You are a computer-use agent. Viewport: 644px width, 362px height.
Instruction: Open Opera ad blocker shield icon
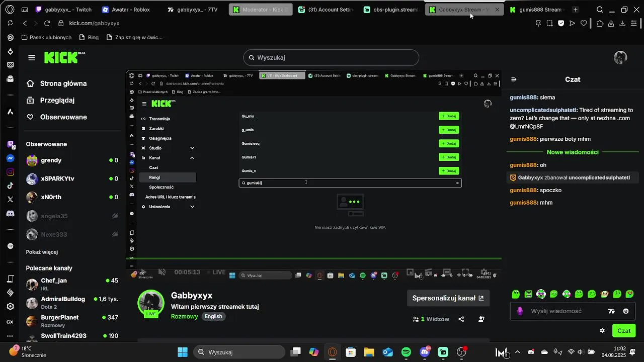(x=561, y=23)
